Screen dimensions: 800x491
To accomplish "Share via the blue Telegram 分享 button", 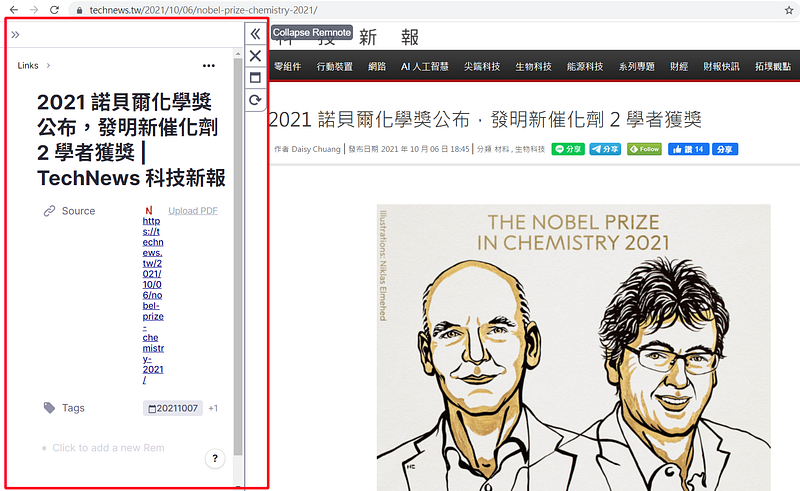I will [605, 149].
